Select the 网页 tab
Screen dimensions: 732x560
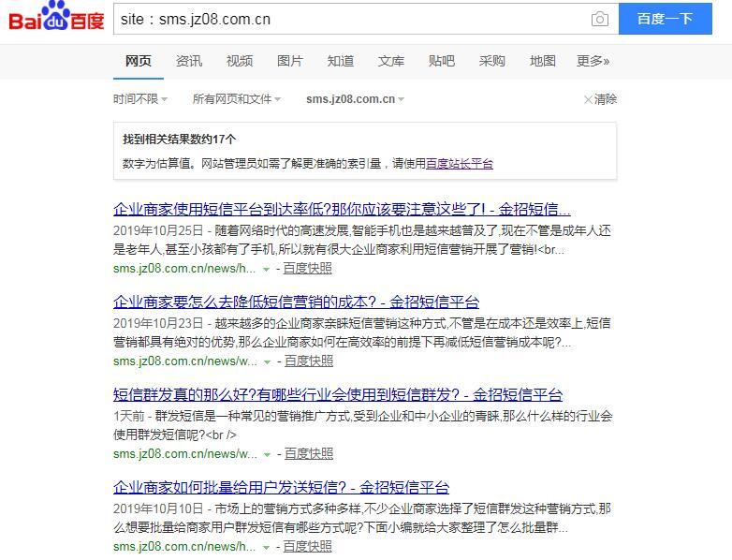[139, 61]
